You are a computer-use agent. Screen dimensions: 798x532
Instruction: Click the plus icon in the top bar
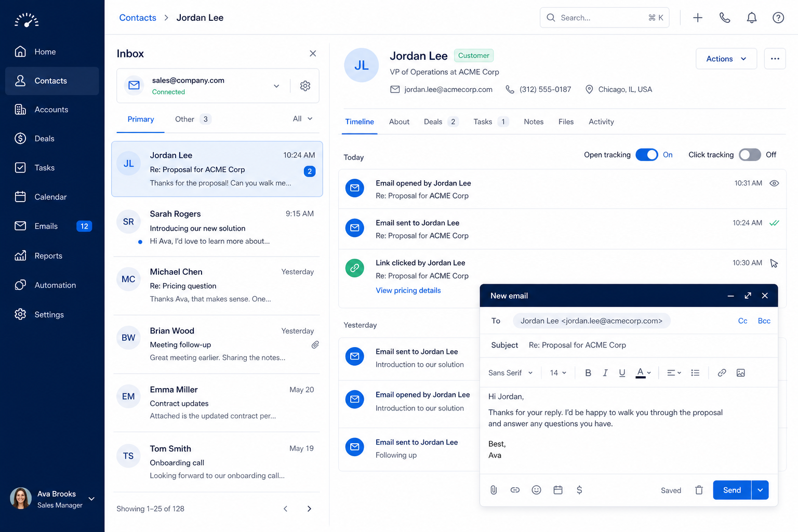[698, 18]
